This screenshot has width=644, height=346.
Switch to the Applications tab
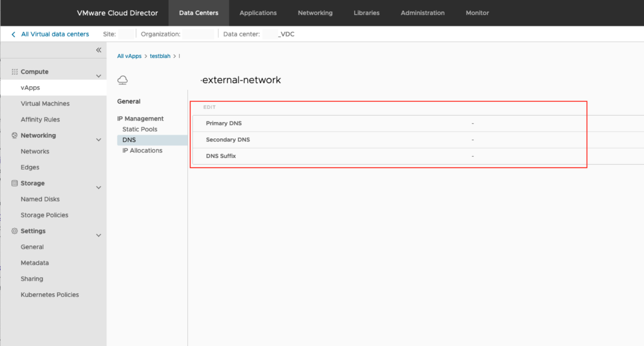click(258, 13)
